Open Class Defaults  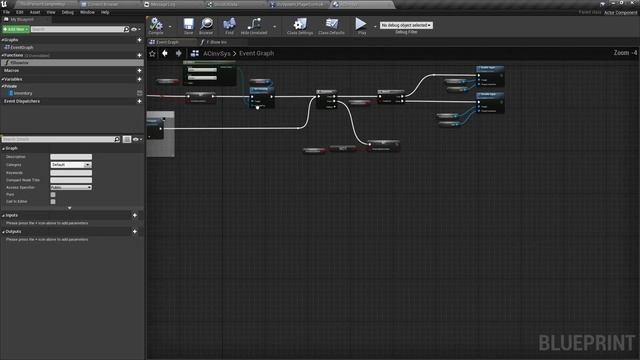[x=331, y=25]
